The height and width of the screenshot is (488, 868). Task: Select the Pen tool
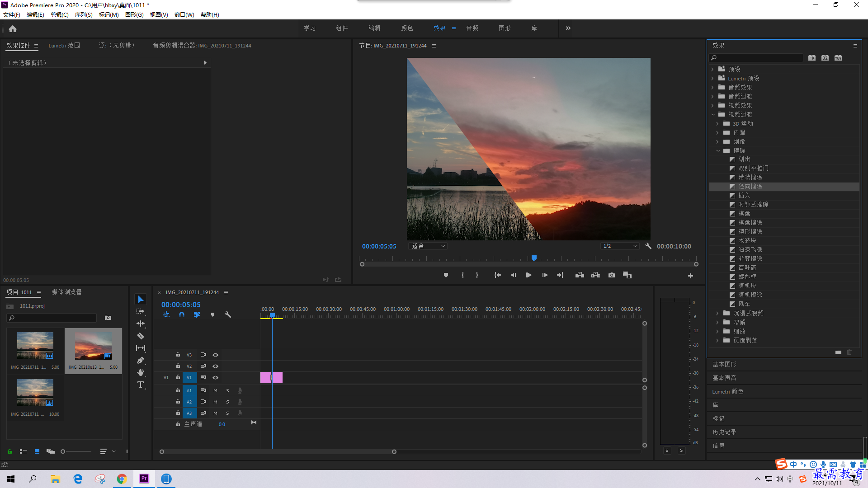[141, 360]
